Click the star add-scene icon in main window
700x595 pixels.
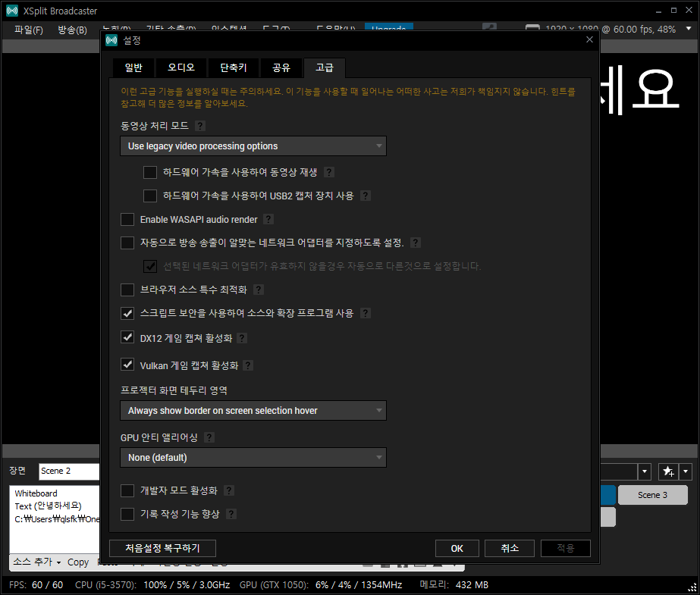click(668, 471)
